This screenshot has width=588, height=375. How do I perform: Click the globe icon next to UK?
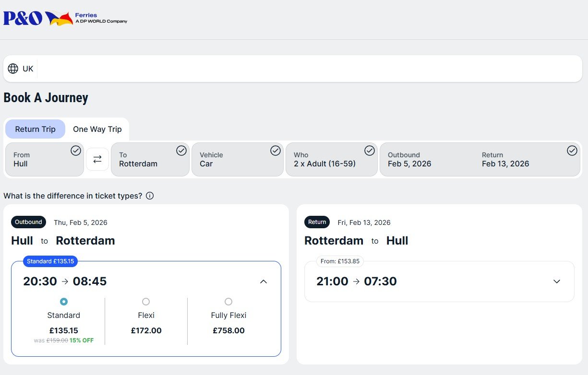(13, 68)
